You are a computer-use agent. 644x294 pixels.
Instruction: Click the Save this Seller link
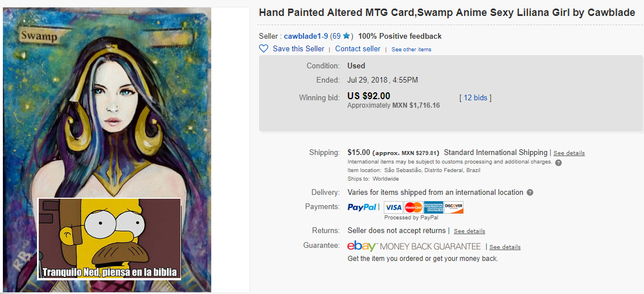click(298, 49)
